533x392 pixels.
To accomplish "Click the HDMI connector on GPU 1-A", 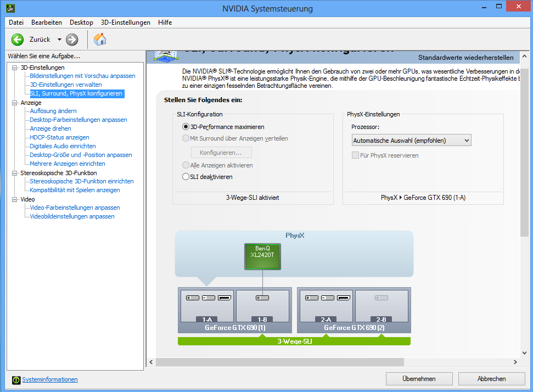I will (x=225, y=298).
